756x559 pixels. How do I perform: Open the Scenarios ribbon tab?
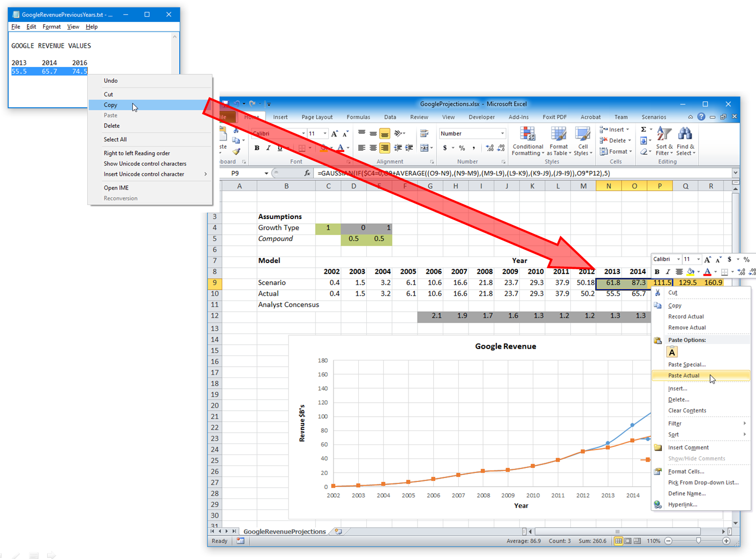654,117
